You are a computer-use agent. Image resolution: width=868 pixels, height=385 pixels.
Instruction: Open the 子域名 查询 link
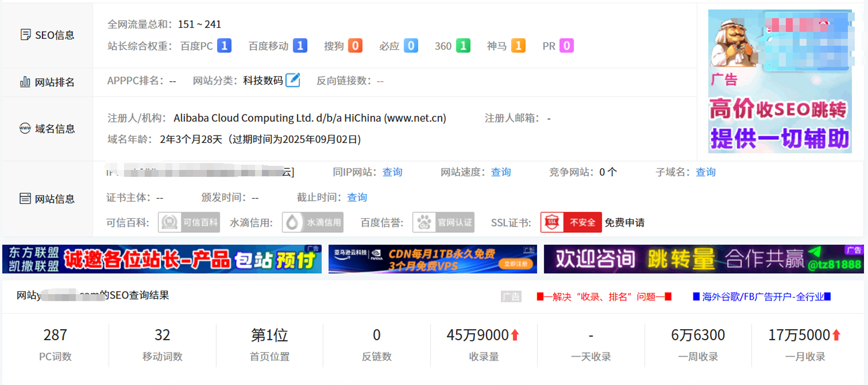click(706, 172)
